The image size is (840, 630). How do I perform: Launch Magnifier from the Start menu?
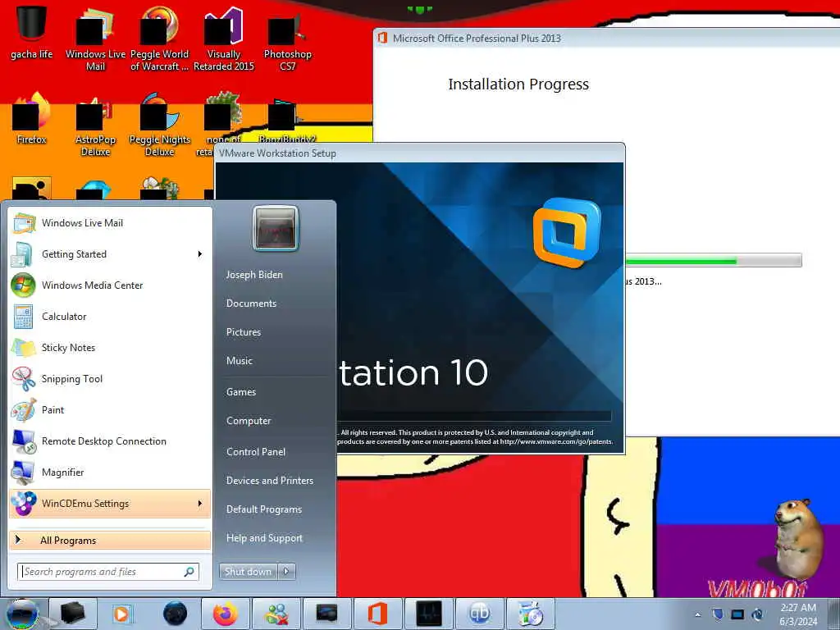click(110, 472)
